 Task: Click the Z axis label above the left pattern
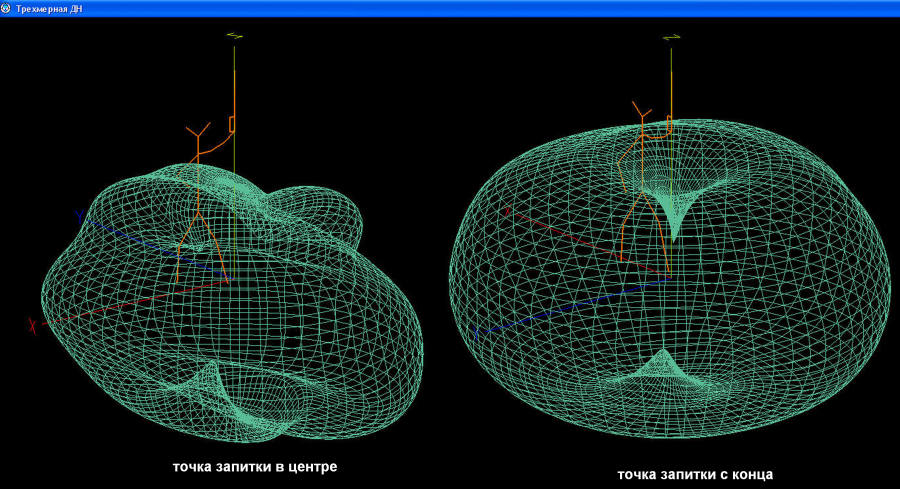pos(234,36)
